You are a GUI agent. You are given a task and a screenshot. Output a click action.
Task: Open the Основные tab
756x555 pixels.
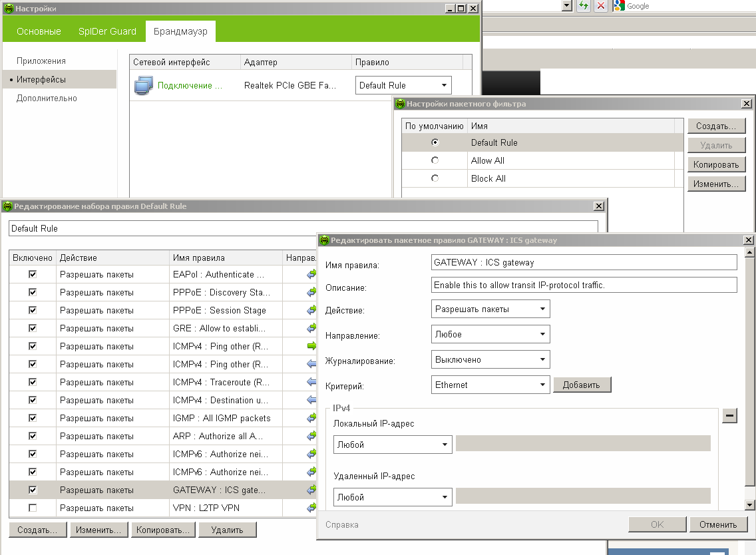(39, 31)
